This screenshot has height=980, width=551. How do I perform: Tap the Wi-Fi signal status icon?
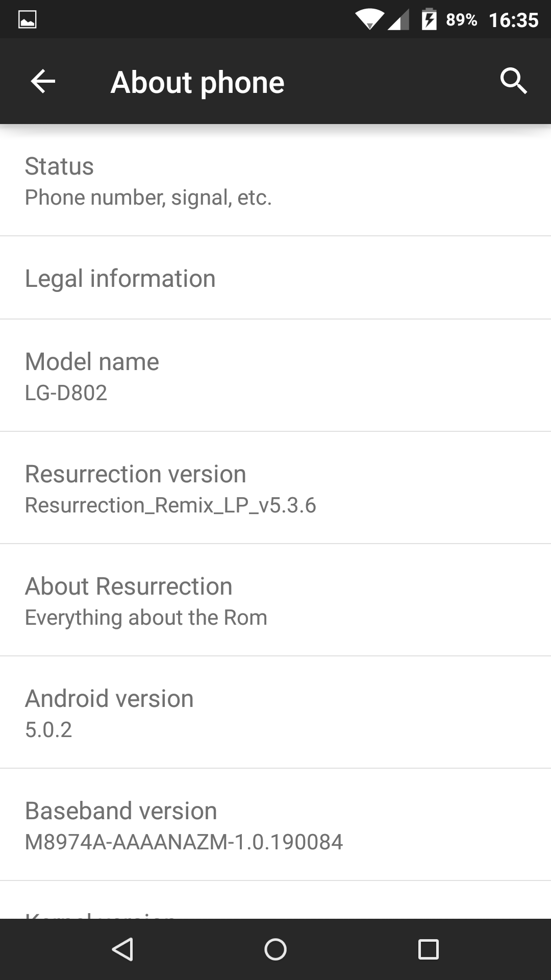coord(370,20)
